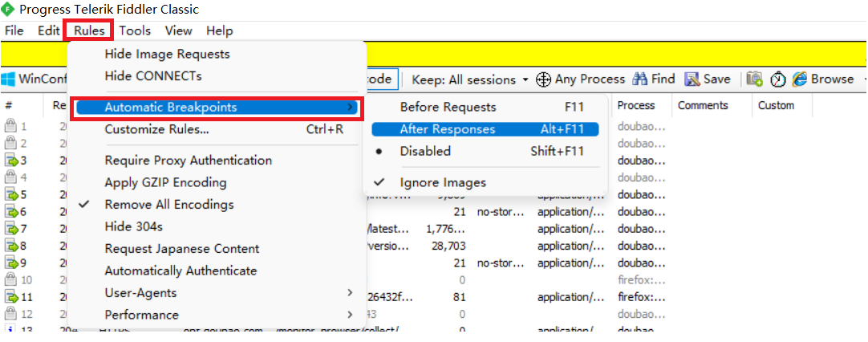Image resolution: width=868 pixels, height=342 pixels.
Task: Open Keep: All sessions dropdown
Action: coord(471,79)
